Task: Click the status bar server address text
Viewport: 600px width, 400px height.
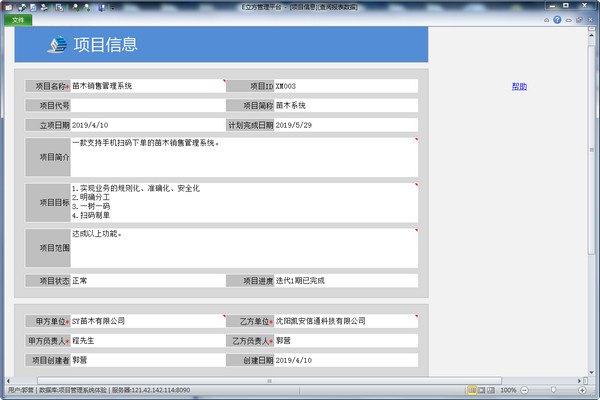Action: coord(151,390)
